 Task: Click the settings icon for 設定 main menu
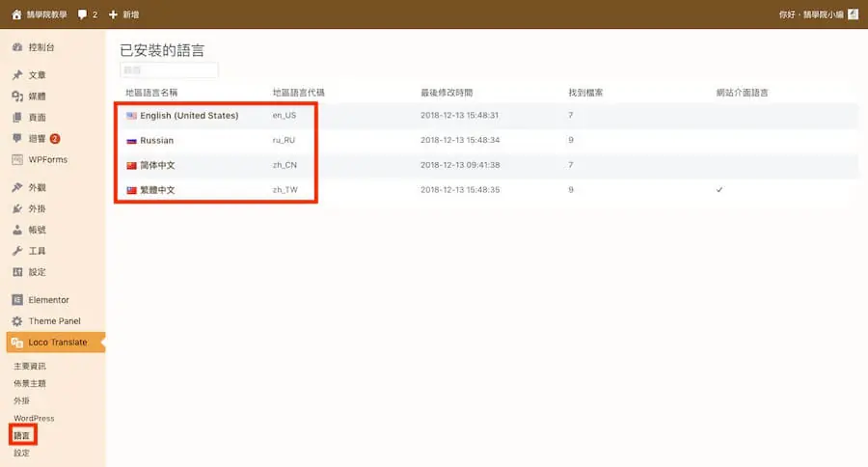point(17,271)
